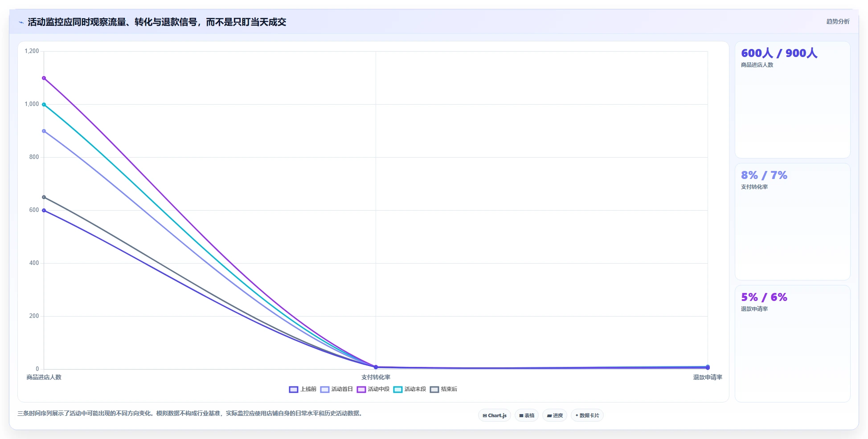Click the footnote starting with 三条时间序列
This screenshot has height=439, width=868.
(191, 413)
